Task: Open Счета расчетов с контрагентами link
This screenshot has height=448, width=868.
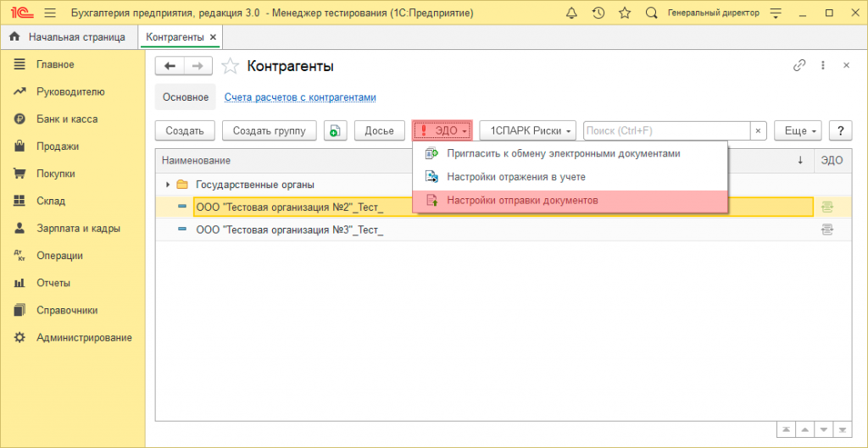Action: point(300,97)
